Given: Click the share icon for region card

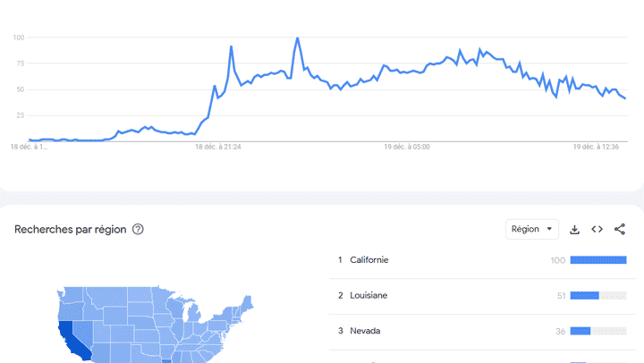Looking at the screenshot, I should point(620,230).
